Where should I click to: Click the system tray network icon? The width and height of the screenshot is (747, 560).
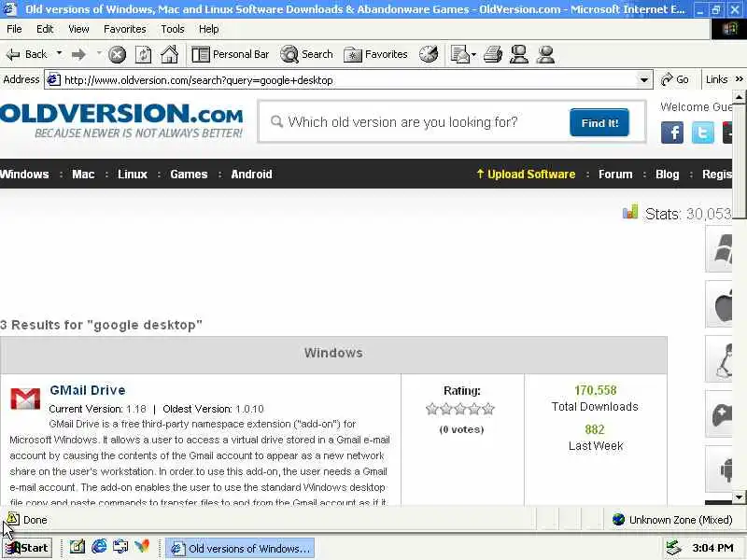673,548
